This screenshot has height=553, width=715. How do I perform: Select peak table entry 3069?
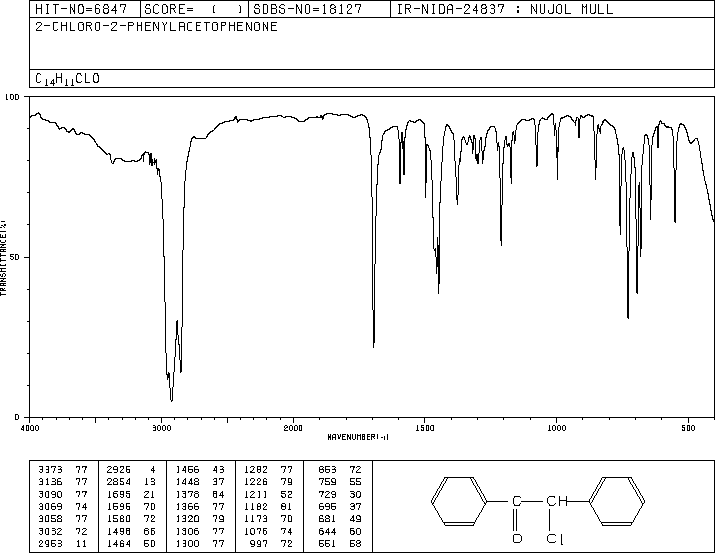pyautogui.click(x=63, y=506)
